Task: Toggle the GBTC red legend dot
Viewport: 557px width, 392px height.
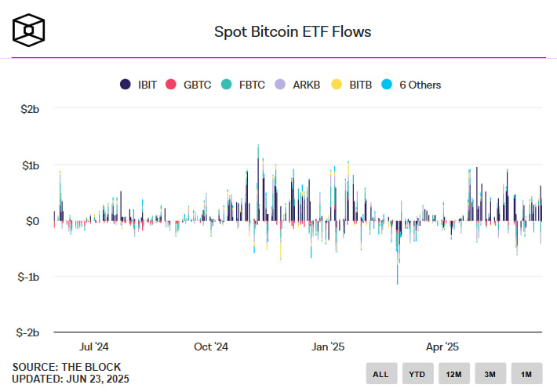Action: click(171, 85)
